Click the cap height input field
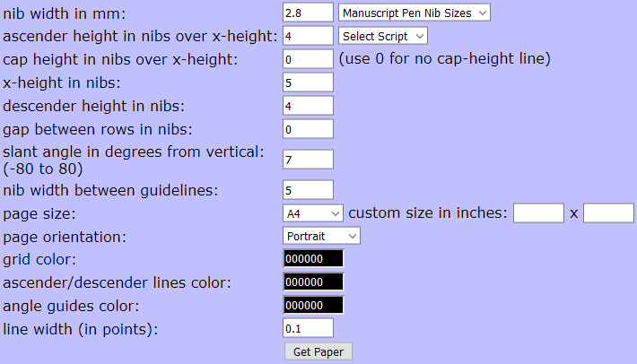 pos(308,59)
